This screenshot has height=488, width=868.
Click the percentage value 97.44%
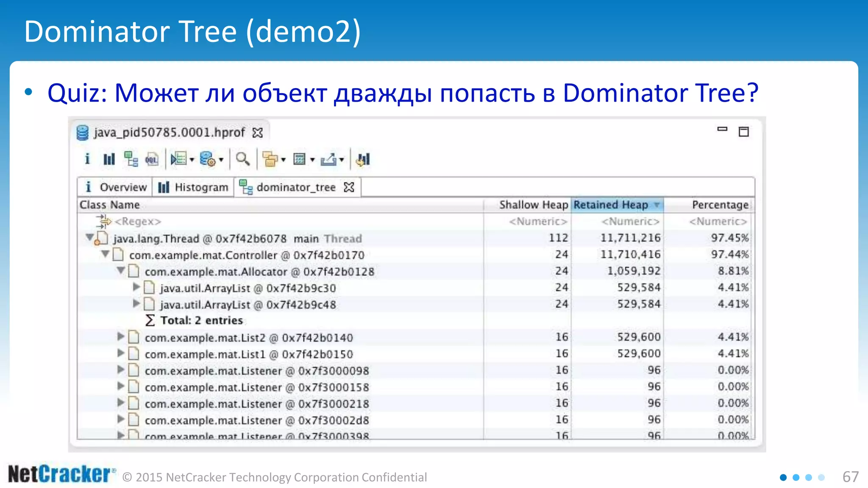[730, 255]
